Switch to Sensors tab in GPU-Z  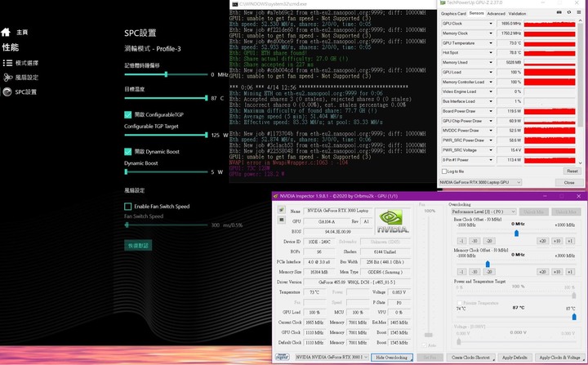tap(477, 13)
